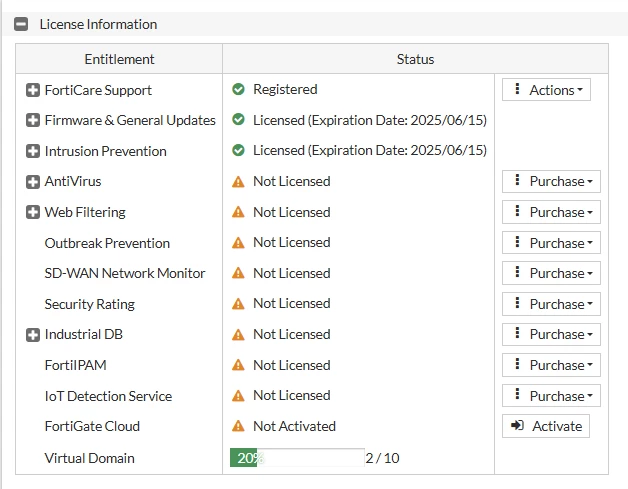Expand Firmware & General Updates row

(33, 120)
